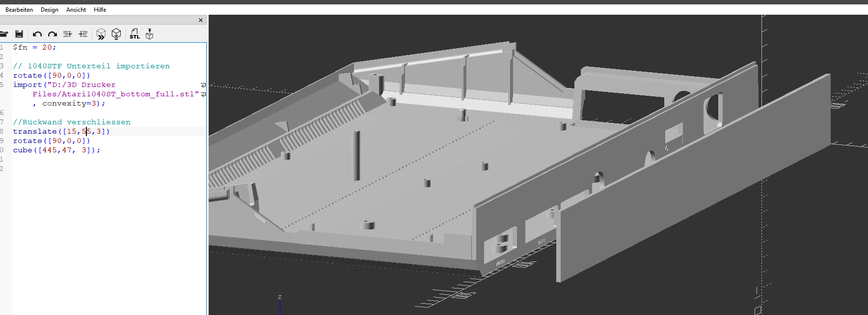This screenshot has width=868, height=315.
Task: Open the Hilfe menu
Action: coord(100,10)
